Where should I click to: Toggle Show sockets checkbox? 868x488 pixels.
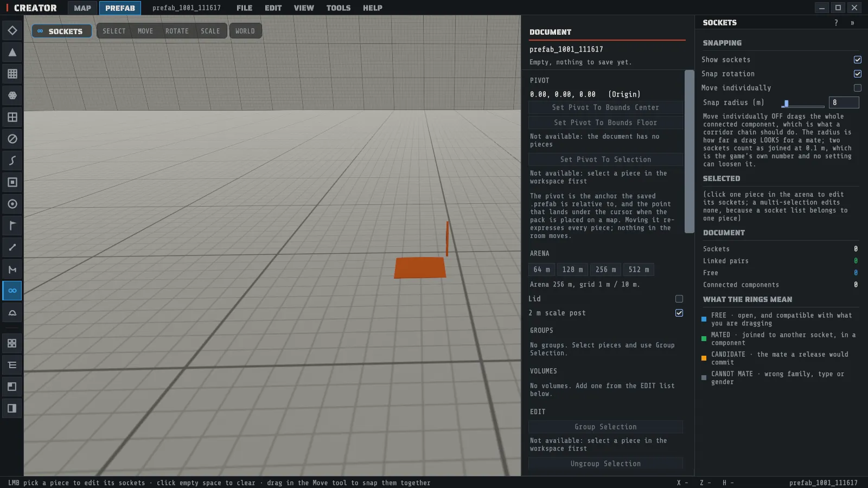pos(858,60)
